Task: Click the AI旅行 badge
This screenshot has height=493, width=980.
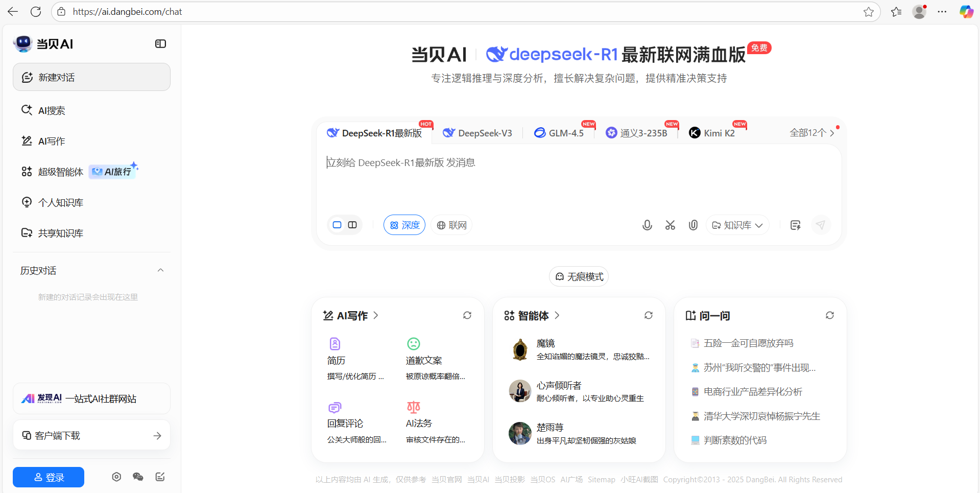Action: click(113, 171)
